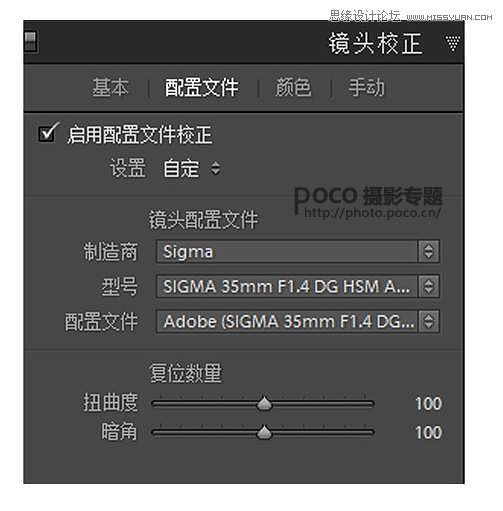
Task: Select the 配置文件 tab
Action: (202, 88)
